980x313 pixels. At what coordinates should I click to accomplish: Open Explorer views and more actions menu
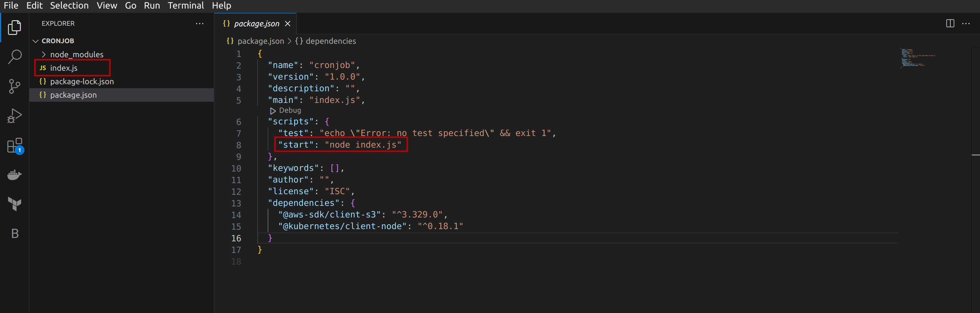(199, 24)
